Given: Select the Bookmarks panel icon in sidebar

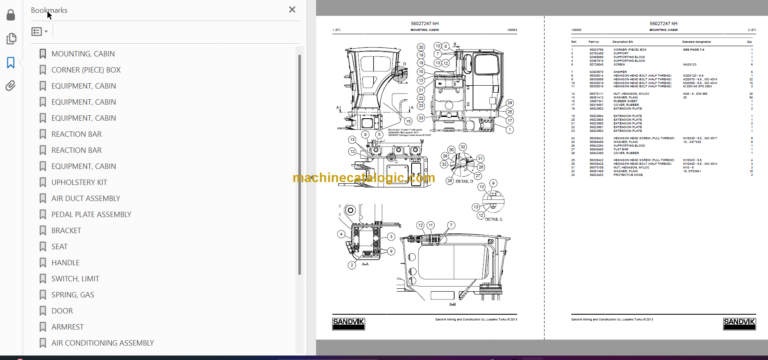Looking at the screenshot, I should (x=10, y=62).
